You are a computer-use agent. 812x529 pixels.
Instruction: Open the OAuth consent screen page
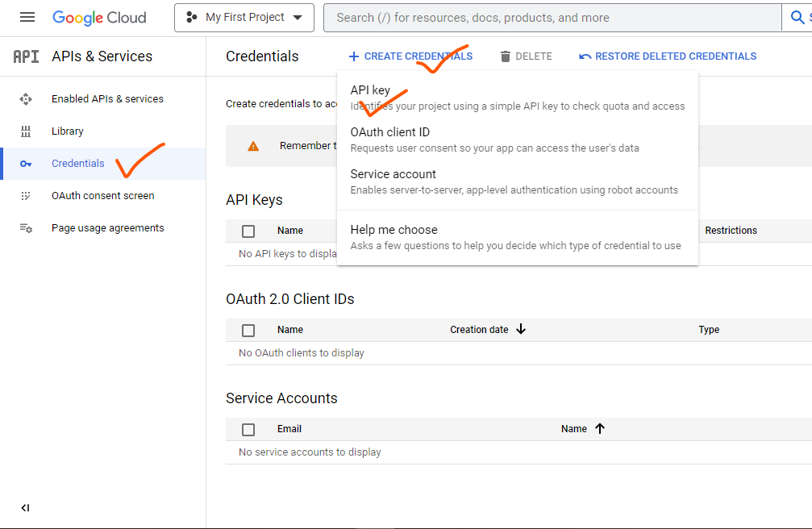[102, 196]
